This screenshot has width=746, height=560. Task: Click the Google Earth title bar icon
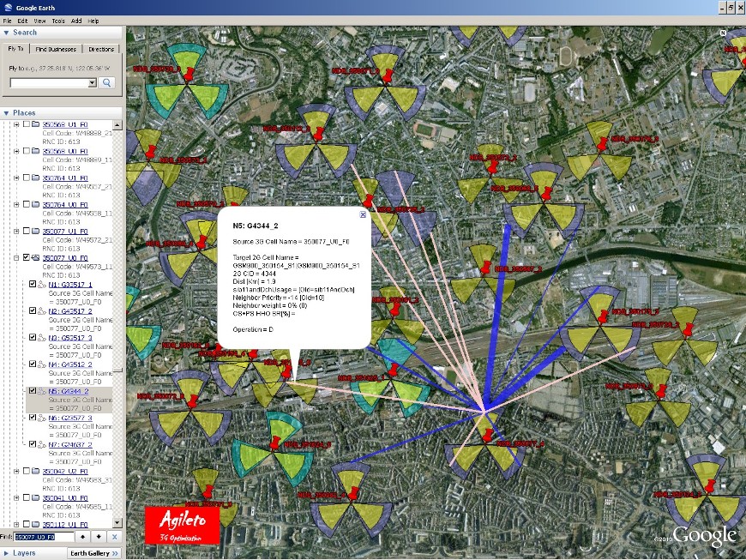tap(7, 7)
